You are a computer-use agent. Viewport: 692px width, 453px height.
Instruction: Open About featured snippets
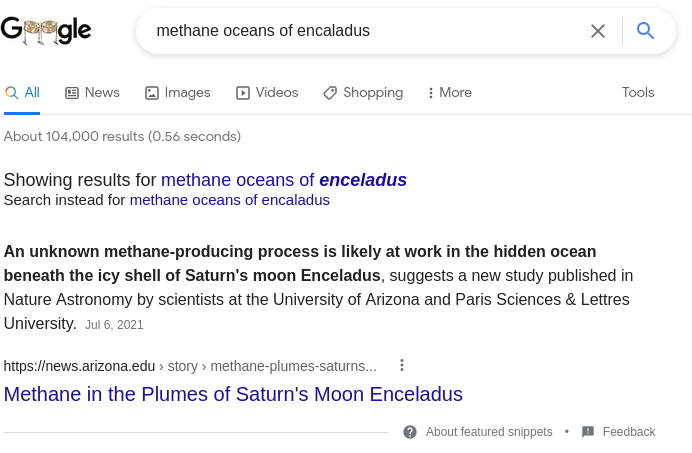click(489, 432)
